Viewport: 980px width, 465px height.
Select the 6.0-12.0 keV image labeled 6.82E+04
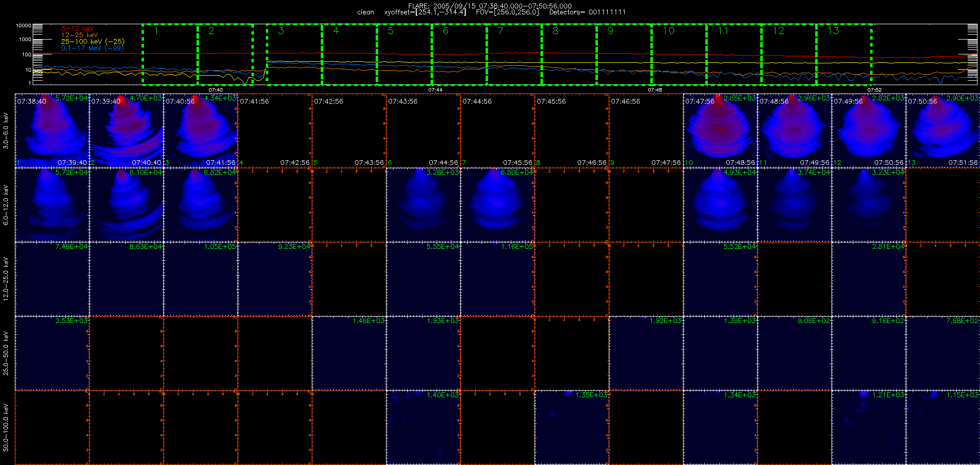click(200, 205)
